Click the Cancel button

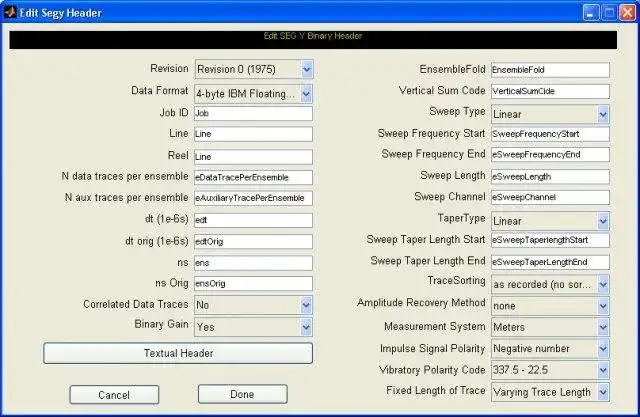click(x=114, y=395)
